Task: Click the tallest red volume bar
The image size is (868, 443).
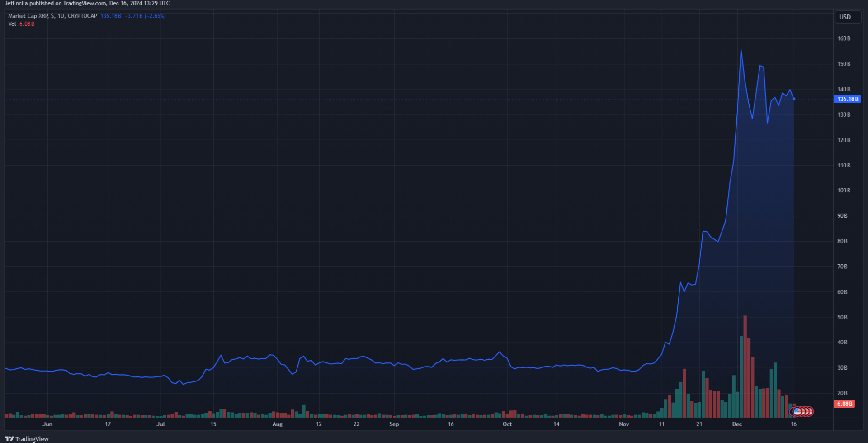Action: click(x=745, y=367)
